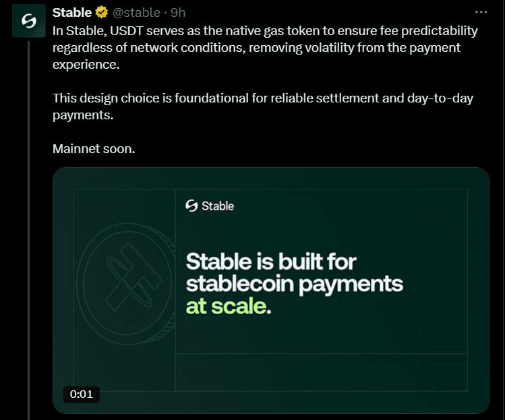Click "stablecoin payments" text in video
This screenshot has height=420, width=505.
click(294, 283)
